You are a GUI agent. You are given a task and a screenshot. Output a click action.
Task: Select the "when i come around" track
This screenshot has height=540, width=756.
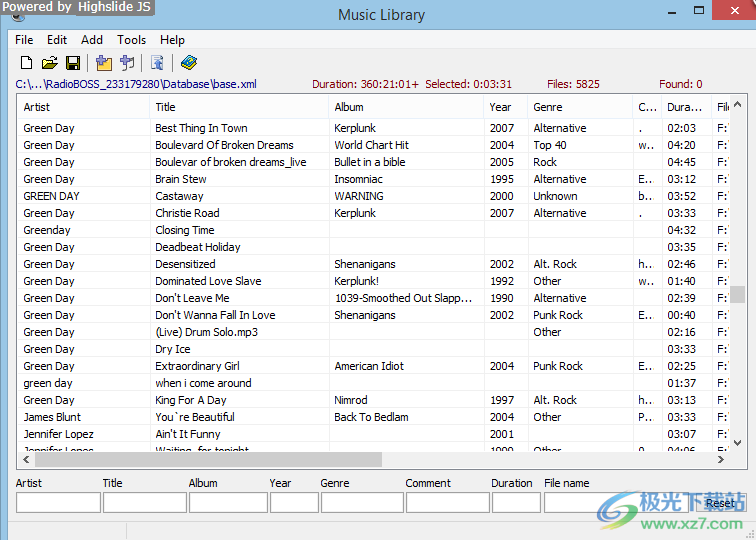tap(374, 383)
